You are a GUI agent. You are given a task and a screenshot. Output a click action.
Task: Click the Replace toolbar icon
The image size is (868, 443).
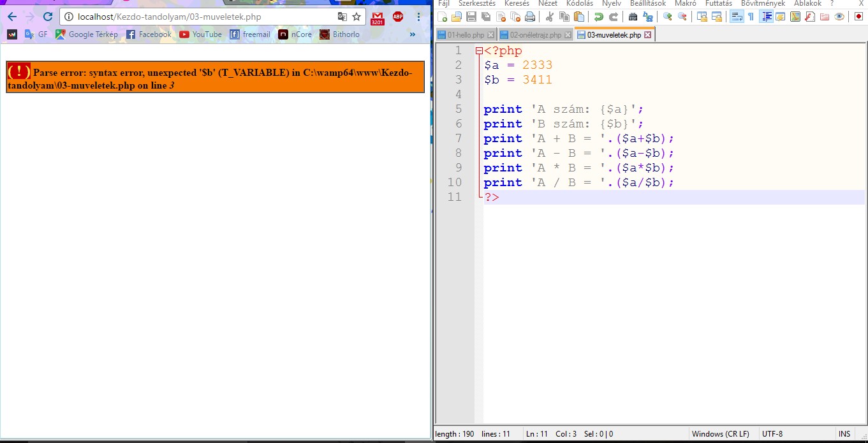click(x=647, y=17)
